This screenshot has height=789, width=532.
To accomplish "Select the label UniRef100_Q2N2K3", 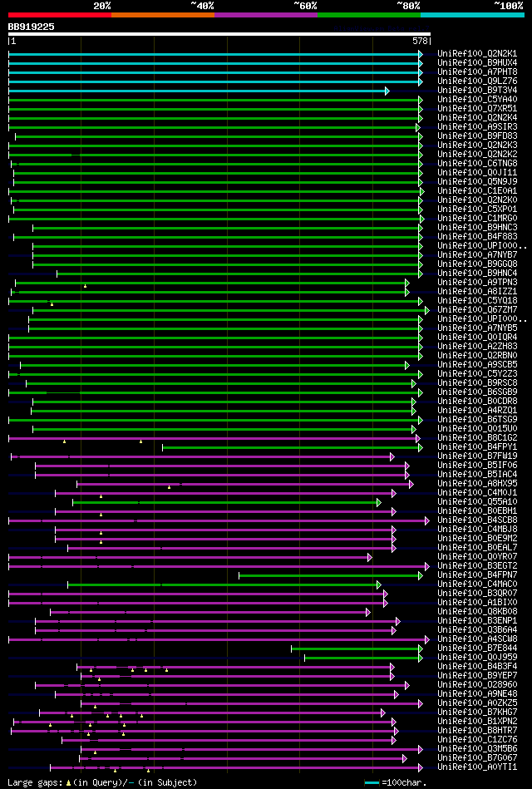I will pos(477,145).
